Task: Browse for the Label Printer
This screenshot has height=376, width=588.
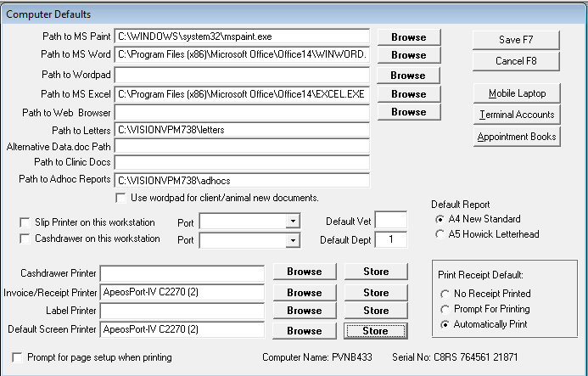Action: click(x=305, y=311)
